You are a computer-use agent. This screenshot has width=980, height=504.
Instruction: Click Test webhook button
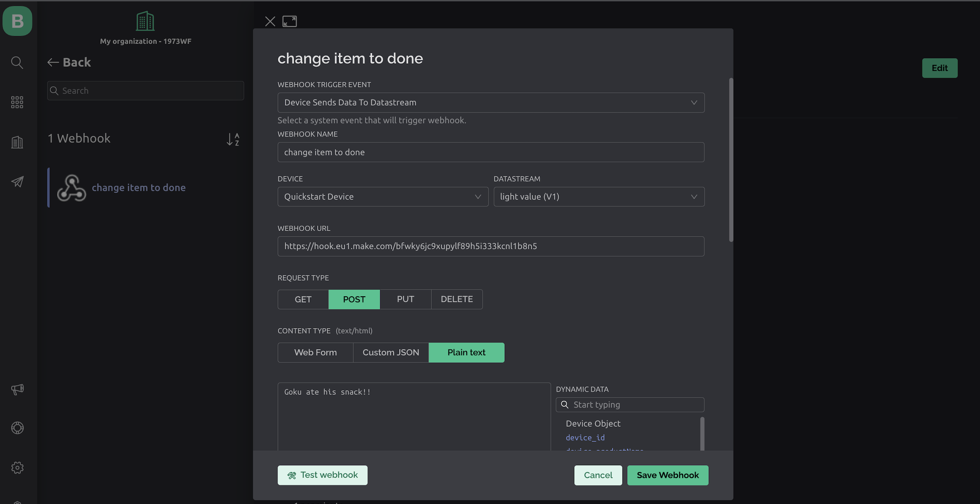(x=323, y=475)
